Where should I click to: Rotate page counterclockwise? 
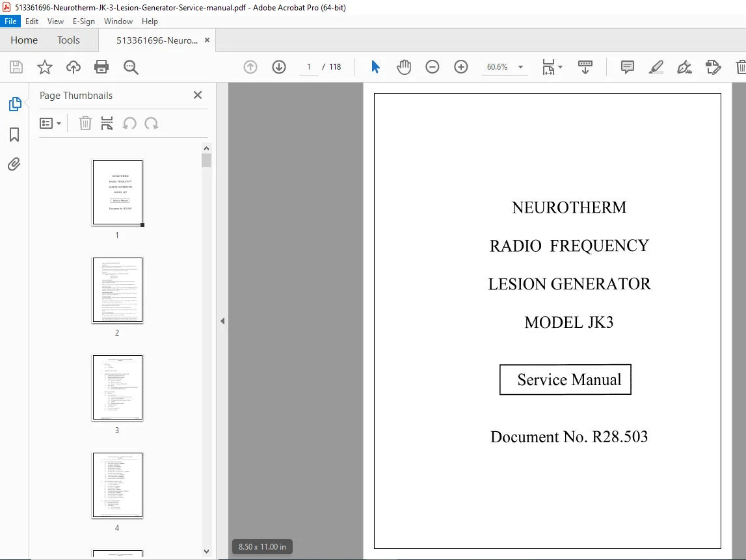(129, 124)
